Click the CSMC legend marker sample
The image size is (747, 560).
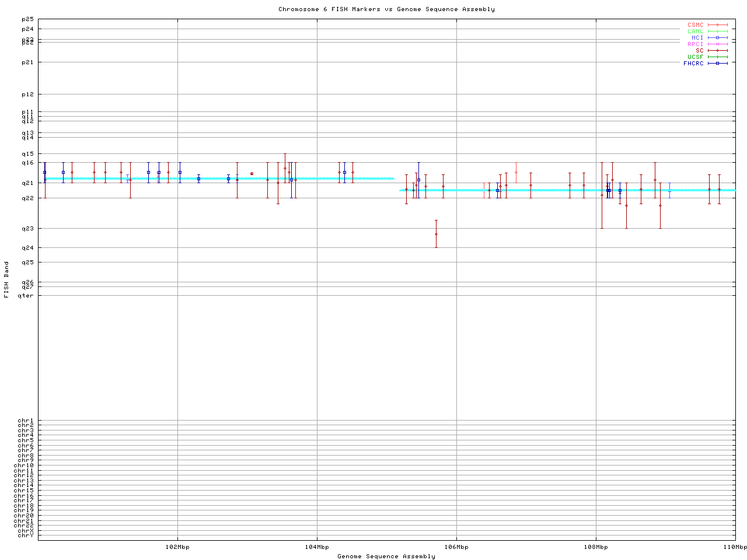[717, 25]
